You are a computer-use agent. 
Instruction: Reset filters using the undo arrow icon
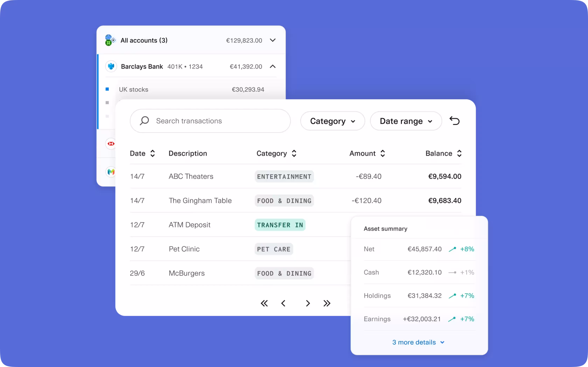[x=455, y=121]
